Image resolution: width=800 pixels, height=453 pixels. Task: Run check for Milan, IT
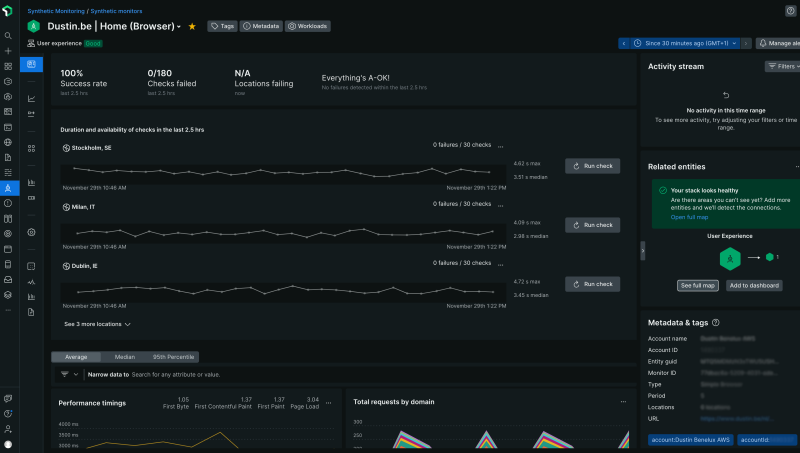pyautogui.click(x=592, y=225)
